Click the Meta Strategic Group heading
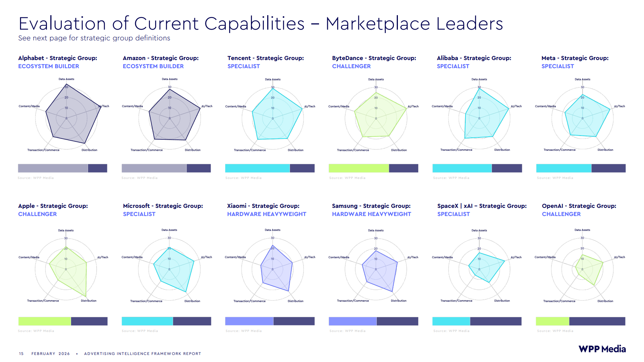Viewport: 644px width, 362px height. click(575, 58)
